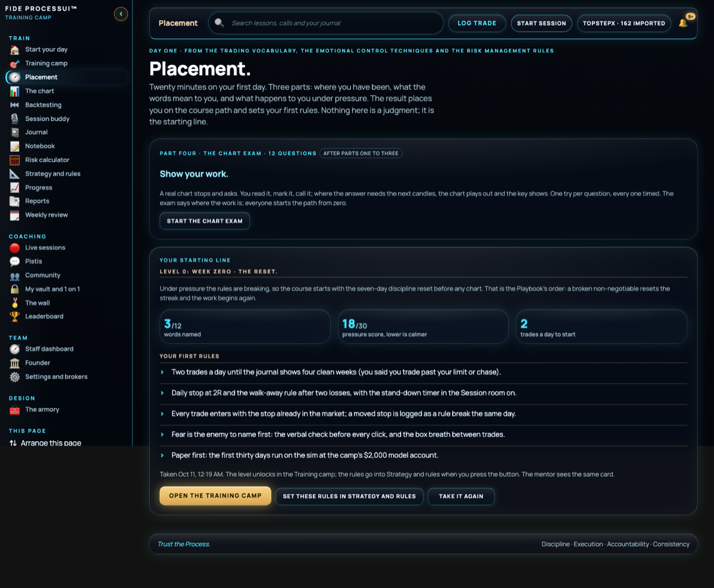
Task: Click the red dot icon beside Live sessions
Action: click(15, 247)
